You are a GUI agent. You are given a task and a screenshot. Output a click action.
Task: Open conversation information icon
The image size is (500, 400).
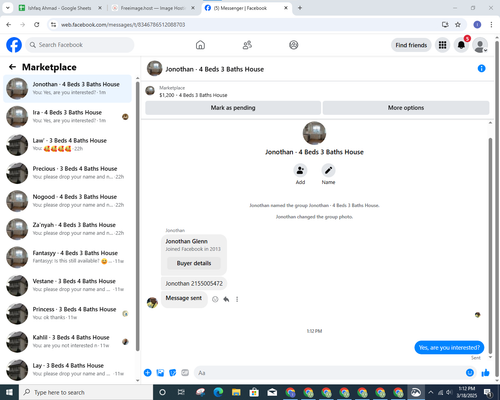coord(481,68)
